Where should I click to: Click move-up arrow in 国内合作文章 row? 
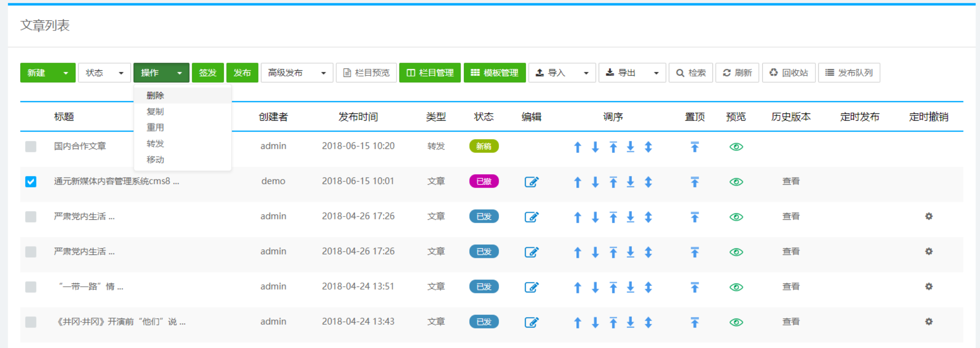(x=577, y=147)
